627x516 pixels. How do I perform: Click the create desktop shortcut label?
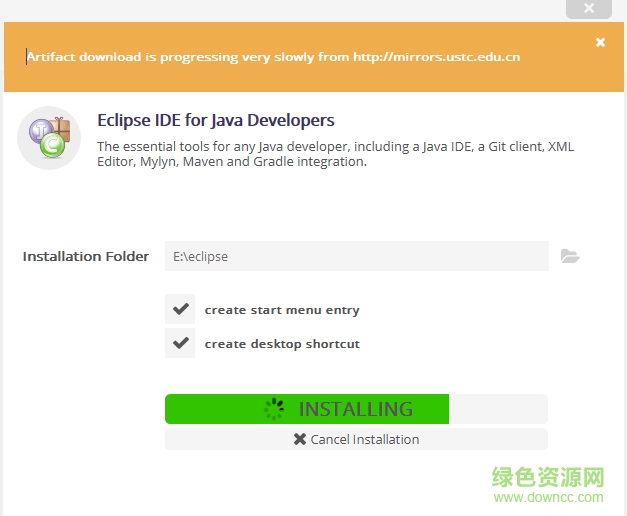(x=282, y=344)
